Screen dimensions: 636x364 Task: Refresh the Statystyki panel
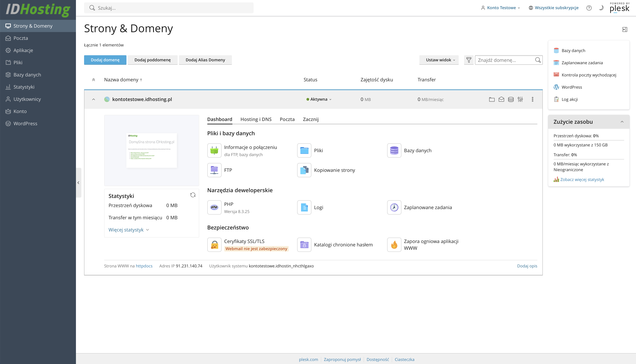point(193,195)
